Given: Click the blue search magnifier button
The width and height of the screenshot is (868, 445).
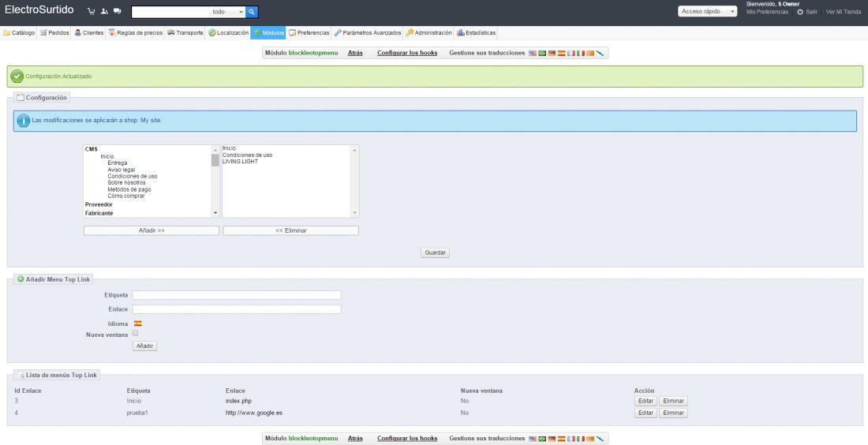Looking at the screenshot, I should tap(252, 12).
